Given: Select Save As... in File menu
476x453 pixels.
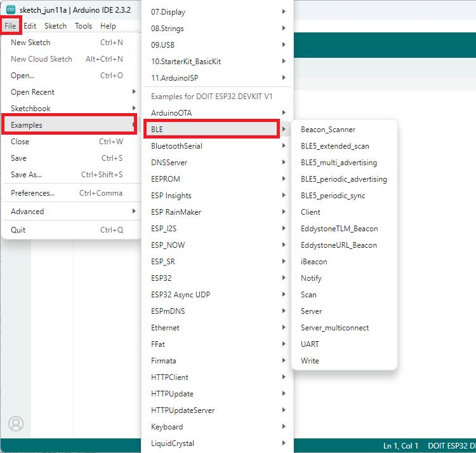Looking at the screenshot, I should click(x=71, y=174).
